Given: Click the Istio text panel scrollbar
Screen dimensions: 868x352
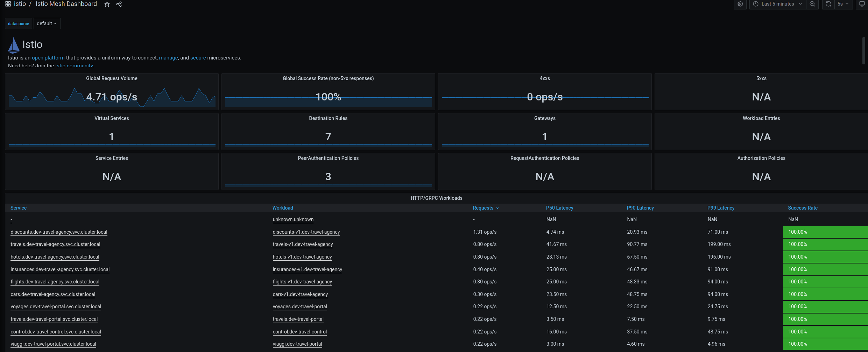Looking at the screenshot, I should (863, 51).
